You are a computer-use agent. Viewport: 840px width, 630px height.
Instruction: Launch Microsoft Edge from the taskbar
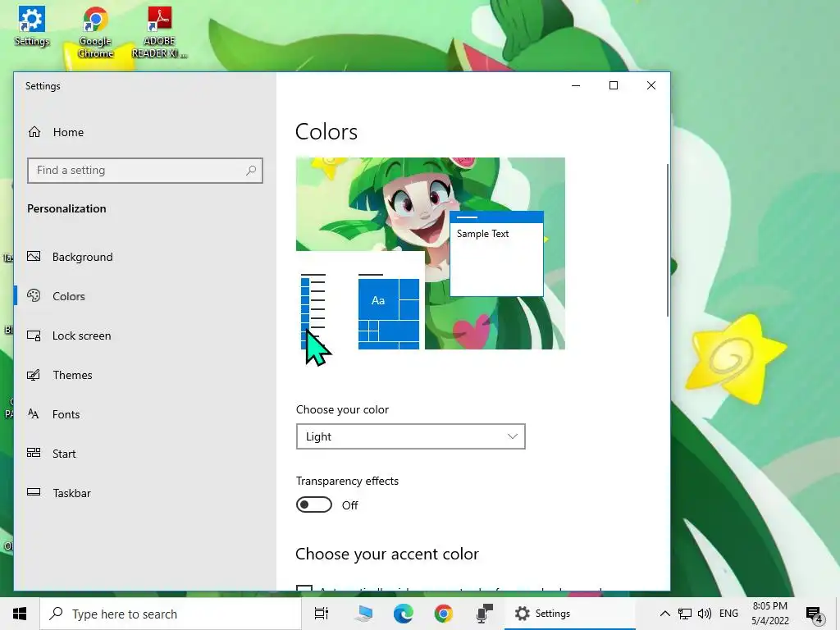point(404,614)
